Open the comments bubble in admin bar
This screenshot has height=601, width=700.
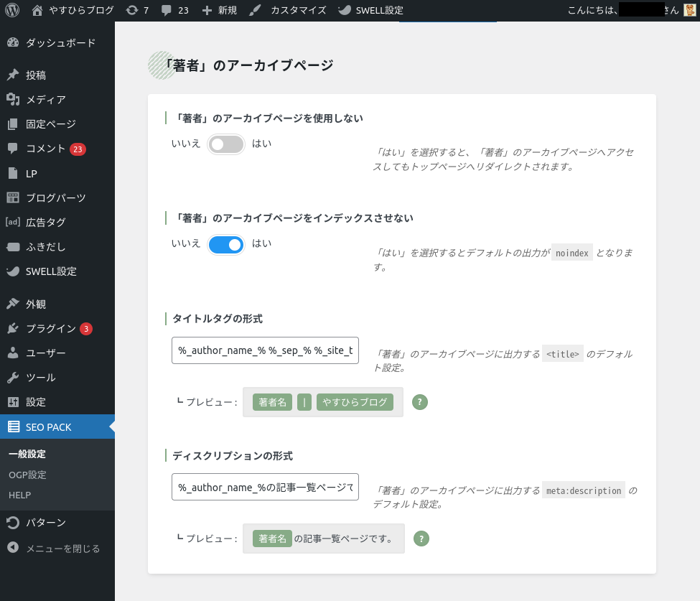(174, 10)
